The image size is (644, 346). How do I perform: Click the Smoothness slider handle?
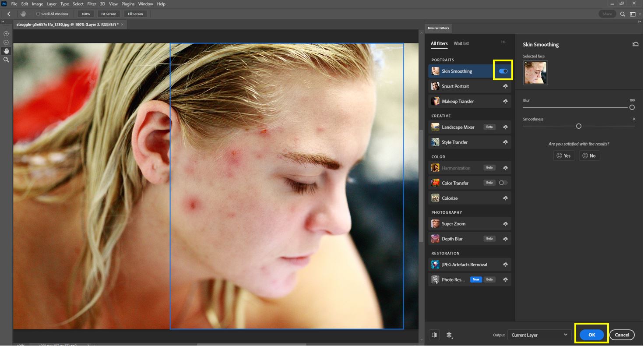(579, 126)
